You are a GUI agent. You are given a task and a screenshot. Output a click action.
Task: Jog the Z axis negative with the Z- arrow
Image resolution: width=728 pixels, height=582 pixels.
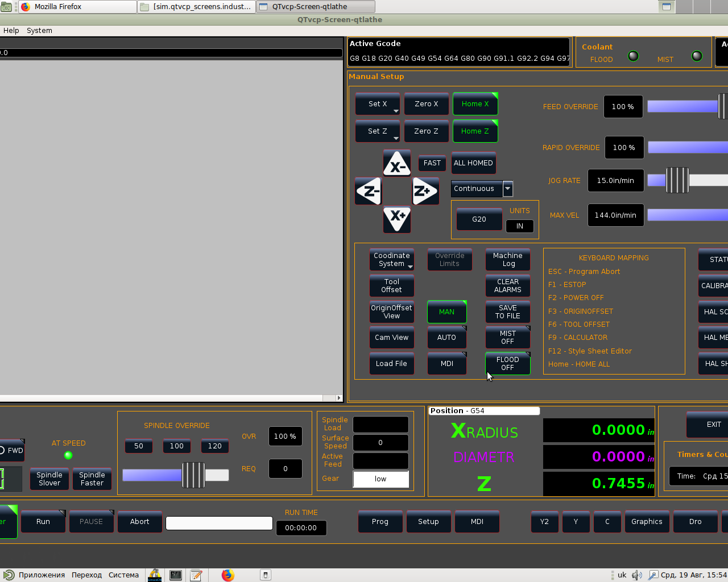[369, 191]
